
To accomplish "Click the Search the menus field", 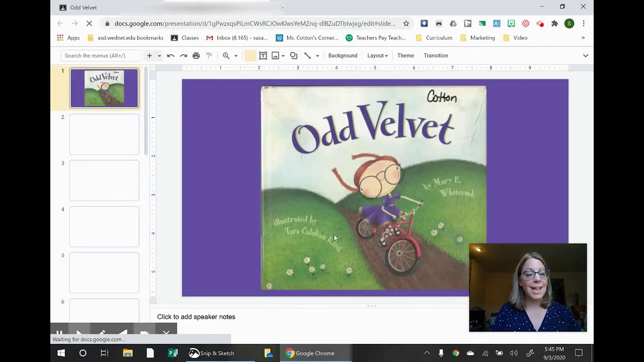I will pos(101,56).
